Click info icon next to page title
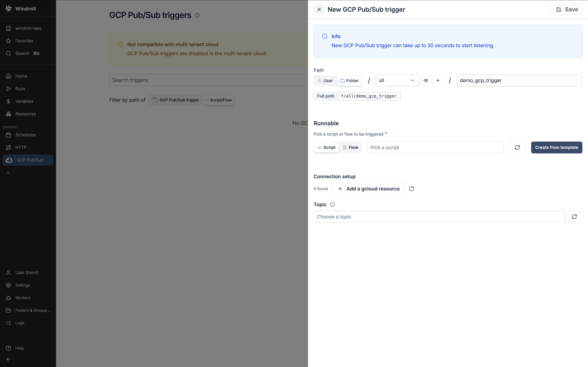The height and width of the screenshot is (367, 588). coord(197,15)
